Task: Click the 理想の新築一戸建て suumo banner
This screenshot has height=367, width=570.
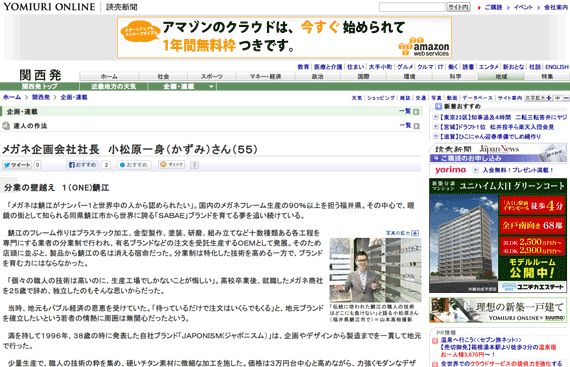Action: (x=498, y=310)
